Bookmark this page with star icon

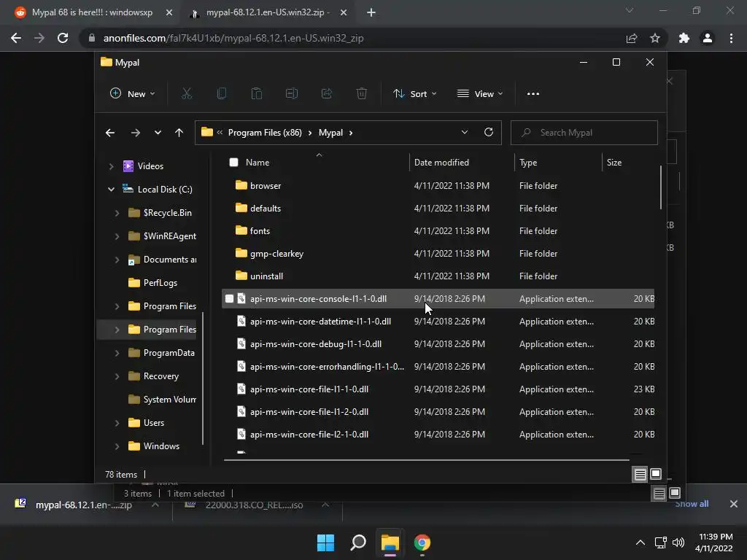pyautogui.click(x=655, y=38)
